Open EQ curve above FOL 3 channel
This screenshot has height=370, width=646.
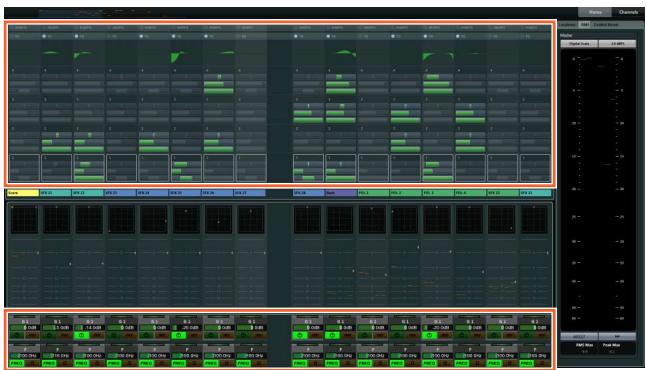coord(437,55)
